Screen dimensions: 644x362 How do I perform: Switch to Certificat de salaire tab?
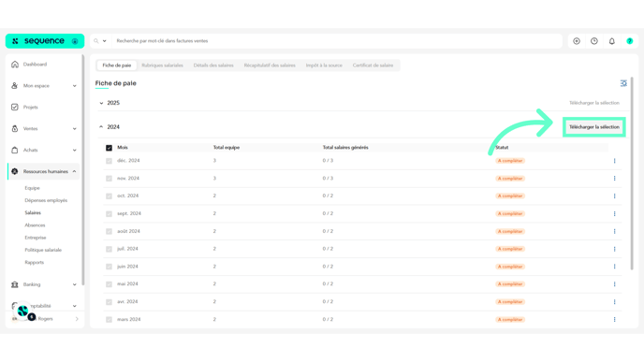pos(373,65)
